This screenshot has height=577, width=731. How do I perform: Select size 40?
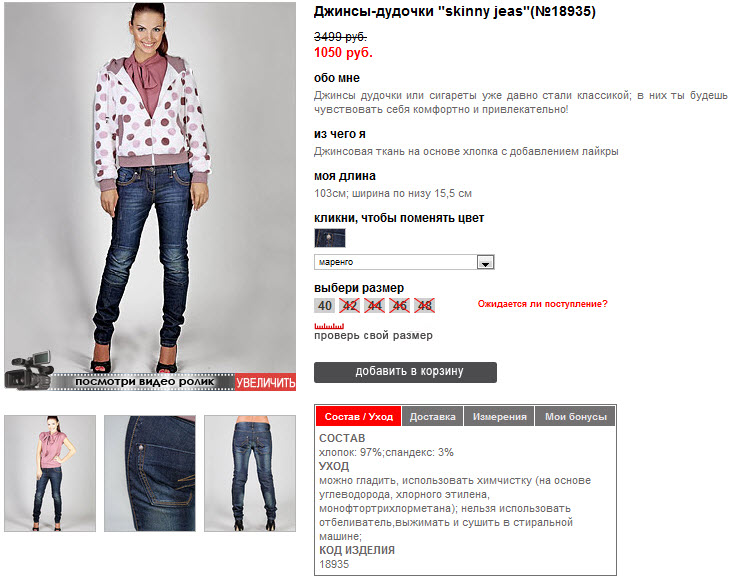[324, 306]
